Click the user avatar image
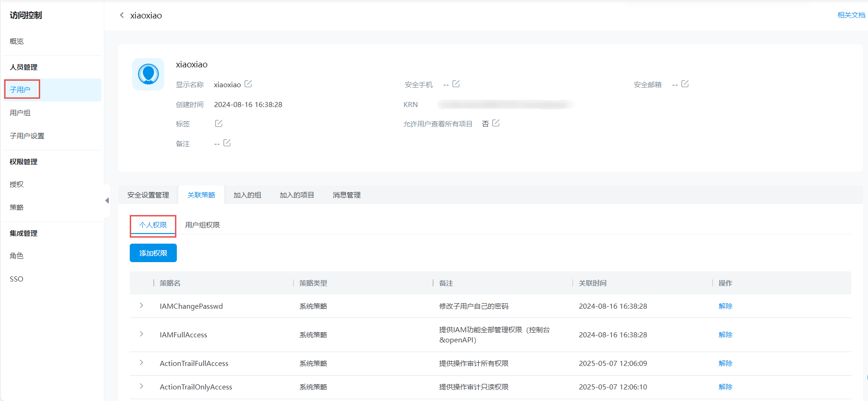This screenshot has width=868, height=401. [148, 74]
